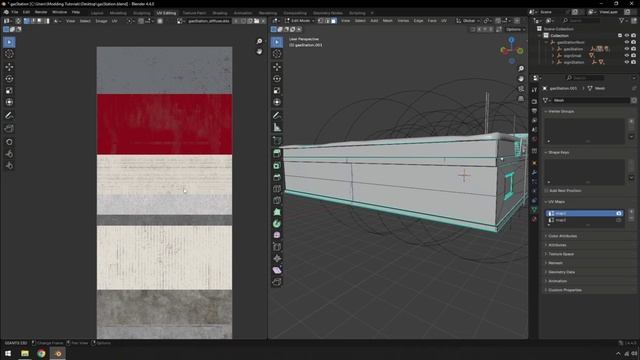This screenshot has height=360, width=640.
Task: Switch to the Texture Paint workspace tab
Action: (x=194, y=13)
